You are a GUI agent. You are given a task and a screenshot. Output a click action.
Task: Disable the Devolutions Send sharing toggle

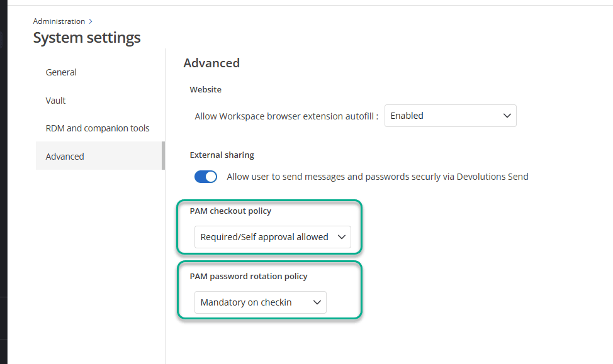click(x=206, y=177)
